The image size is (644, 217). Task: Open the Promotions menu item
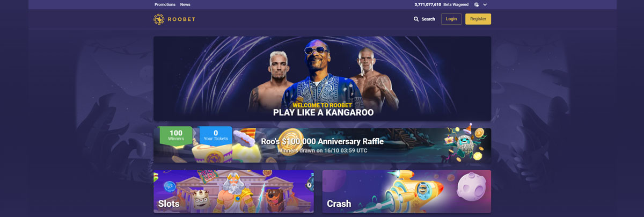point(165,4)
